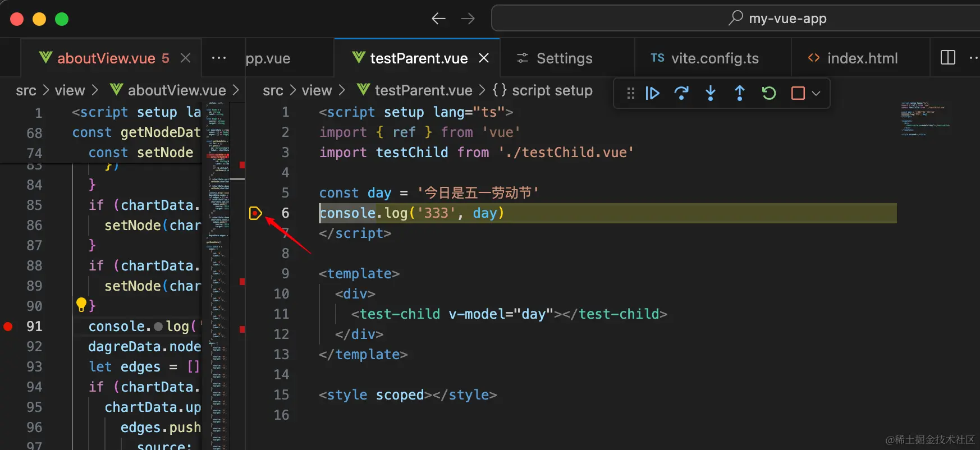The height and width of the screenshot is (450, 980).
Task: Click the 'import { ref } from 'vue'' line
Action: click(420, 132)
